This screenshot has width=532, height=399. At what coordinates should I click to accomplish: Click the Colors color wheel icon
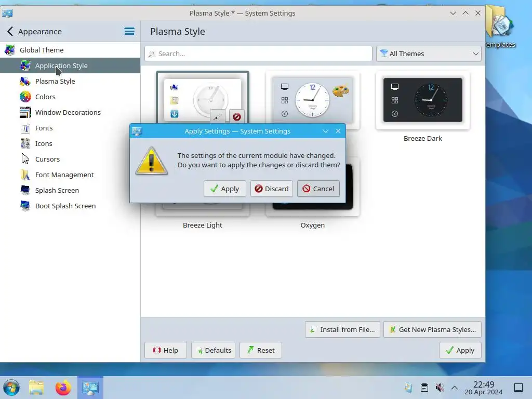(x=25, y=97)
